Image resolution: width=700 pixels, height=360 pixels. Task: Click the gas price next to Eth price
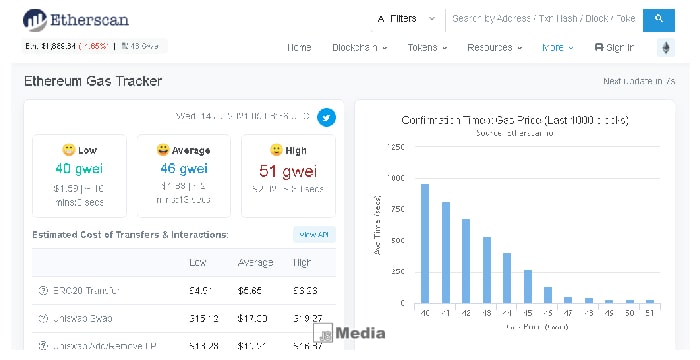tap(140, 46)
